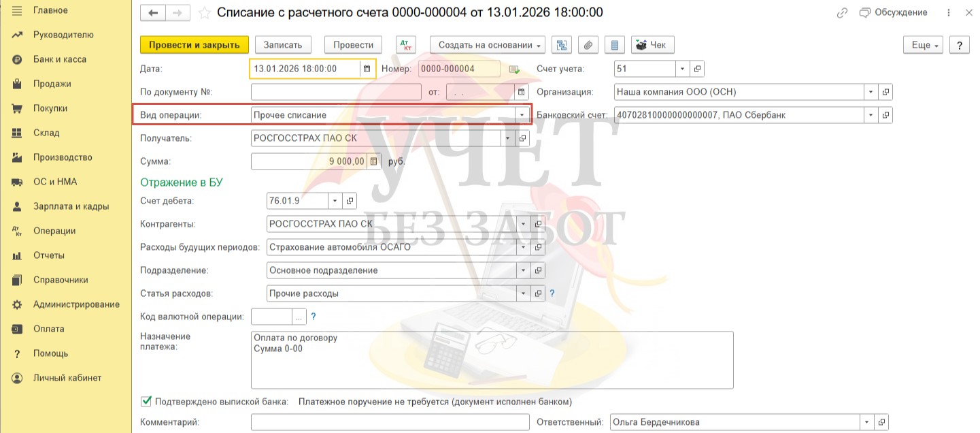Expand Счет дебета dropdown
The width and height of the screenshot is (980, 433).
(335, 201)
